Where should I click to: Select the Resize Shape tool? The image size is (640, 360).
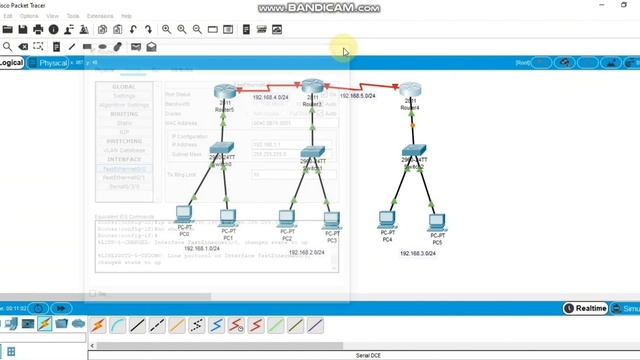[38, 47]
